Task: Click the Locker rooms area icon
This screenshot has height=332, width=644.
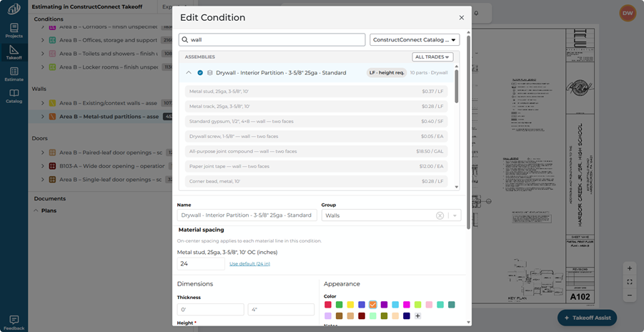Action: click(x=53, y=67)
